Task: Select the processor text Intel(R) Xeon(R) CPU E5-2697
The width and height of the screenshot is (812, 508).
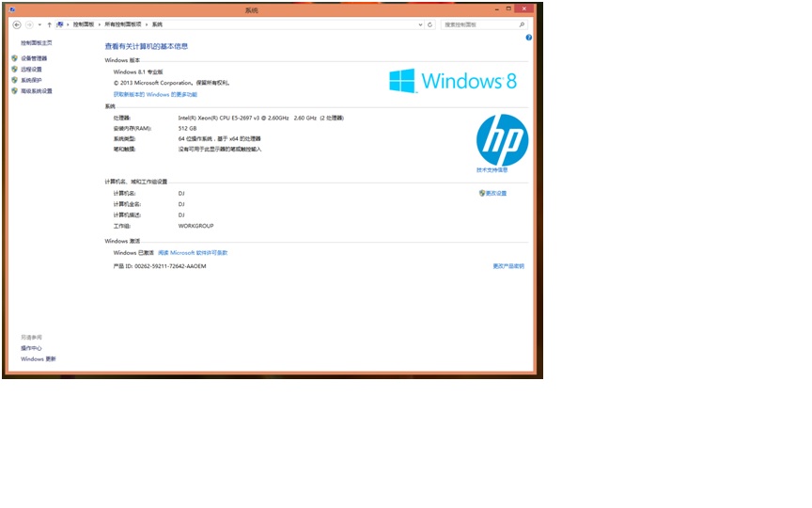Action: pos(261,119)
